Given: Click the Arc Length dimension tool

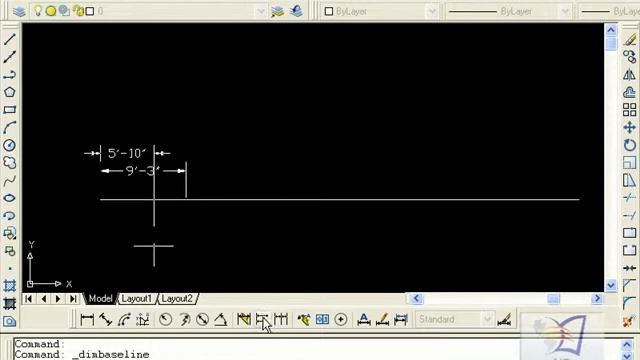Looking at the screenshot, I should (124, 319).
